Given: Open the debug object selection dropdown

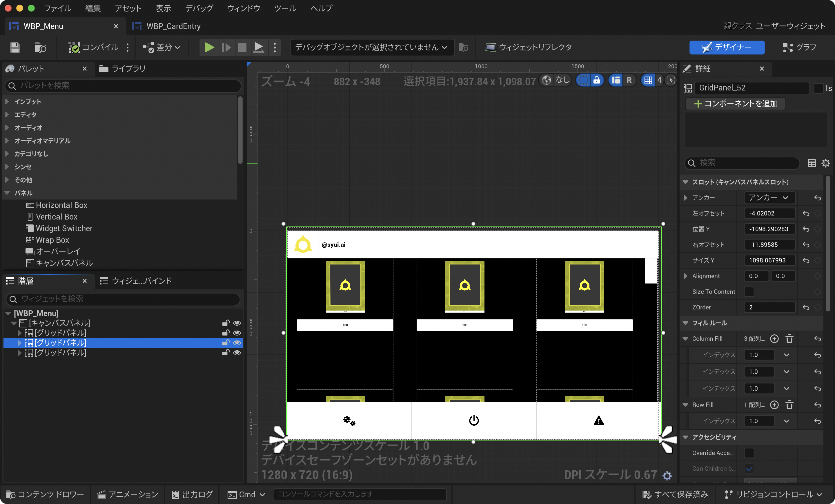Looking at the screenshot, I should coord(371,48).
